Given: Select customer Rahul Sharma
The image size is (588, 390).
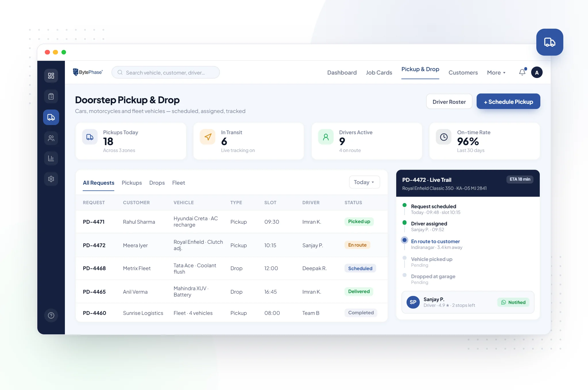Looking at the screenshot, I should click(139, 222).
